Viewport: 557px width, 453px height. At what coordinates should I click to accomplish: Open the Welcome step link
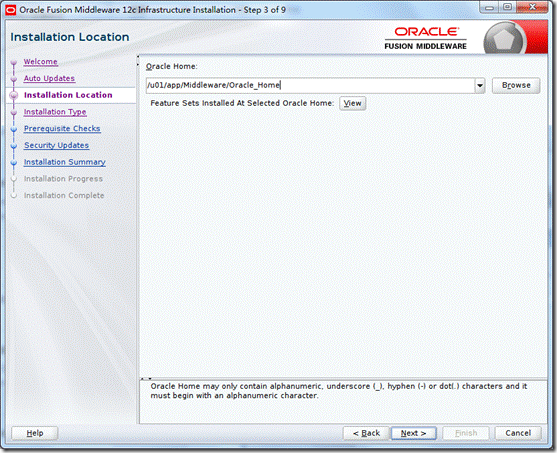[40, 61]
